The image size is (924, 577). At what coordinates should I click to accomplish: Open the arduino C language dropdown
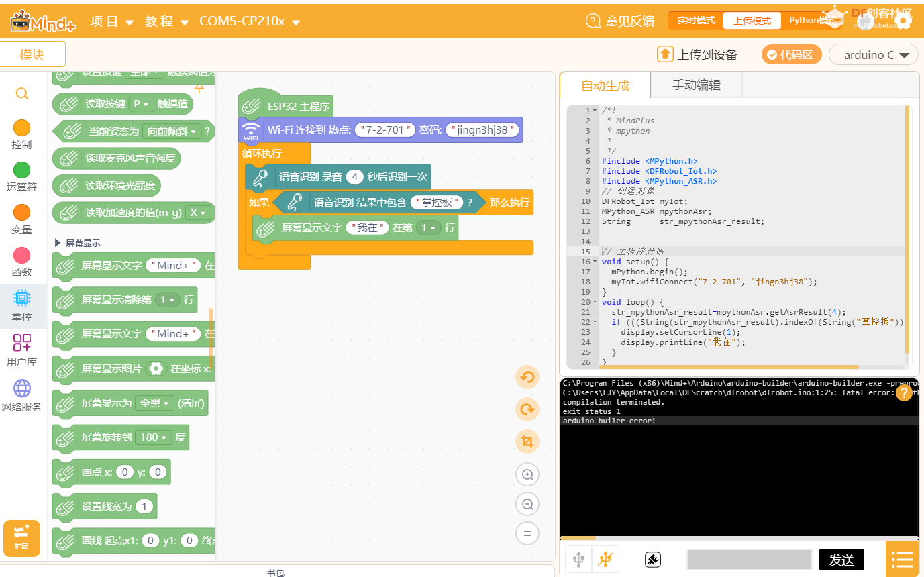click(874, 55)
